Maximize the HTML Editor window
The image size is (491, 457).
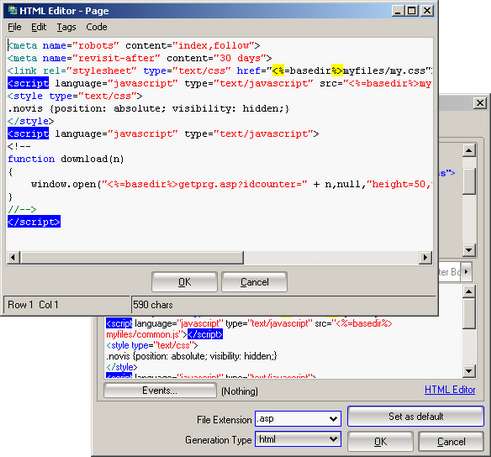[x=412, y=11]
